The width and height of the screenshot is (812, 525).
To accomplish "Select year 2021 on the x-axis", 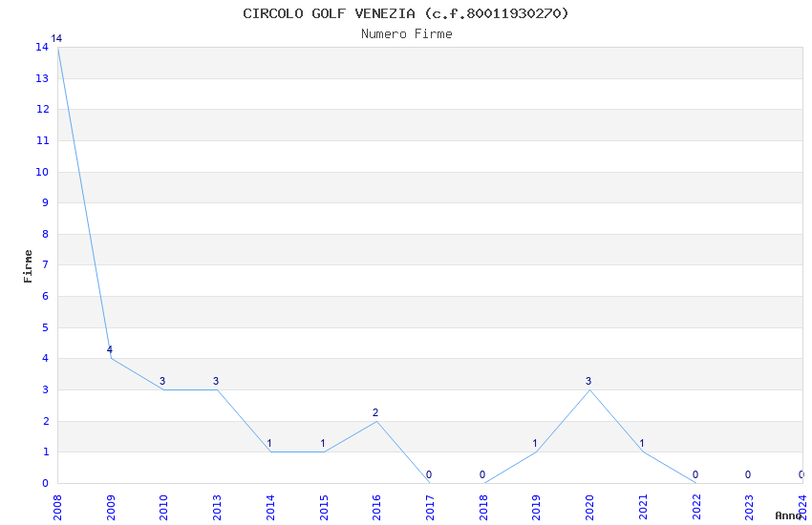I will [x=643, y=508].
